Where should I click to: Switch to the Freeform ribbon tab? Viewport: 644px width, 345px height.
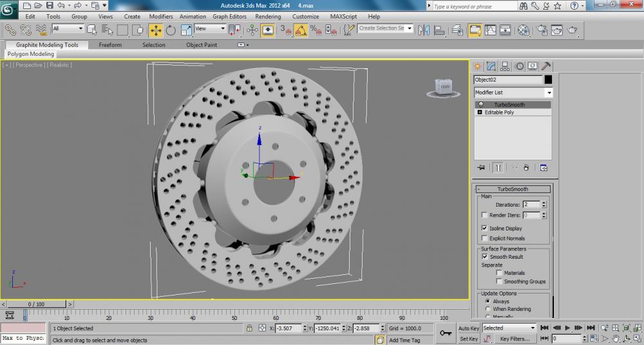[x=110, y=45]
